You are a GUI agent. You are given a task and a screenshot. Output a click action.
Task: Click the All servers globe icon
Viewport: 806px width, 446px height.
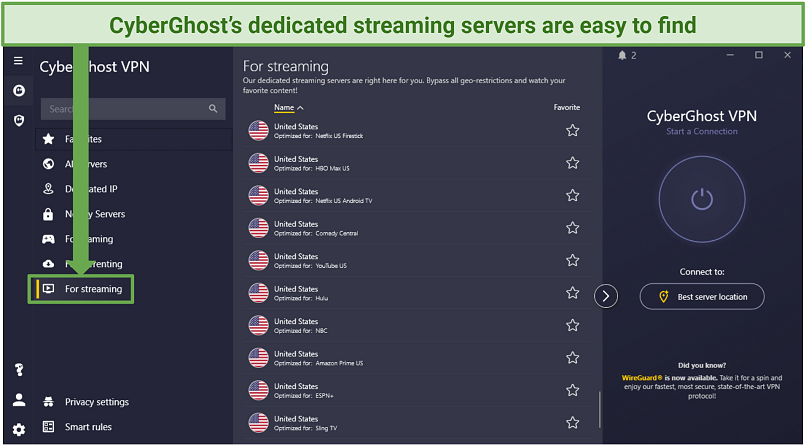48,164
